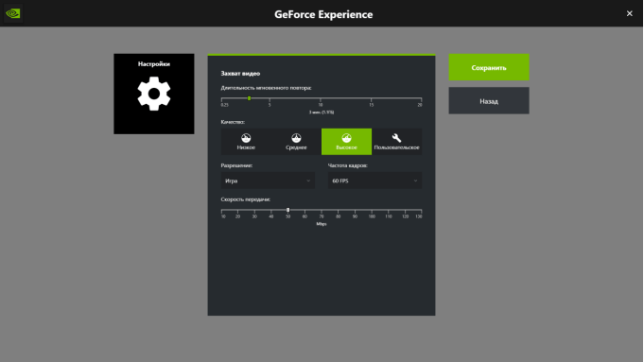This screenshot has height=362, width=644.
Task: Click the Назад button
Action: (x=489, y=101)
